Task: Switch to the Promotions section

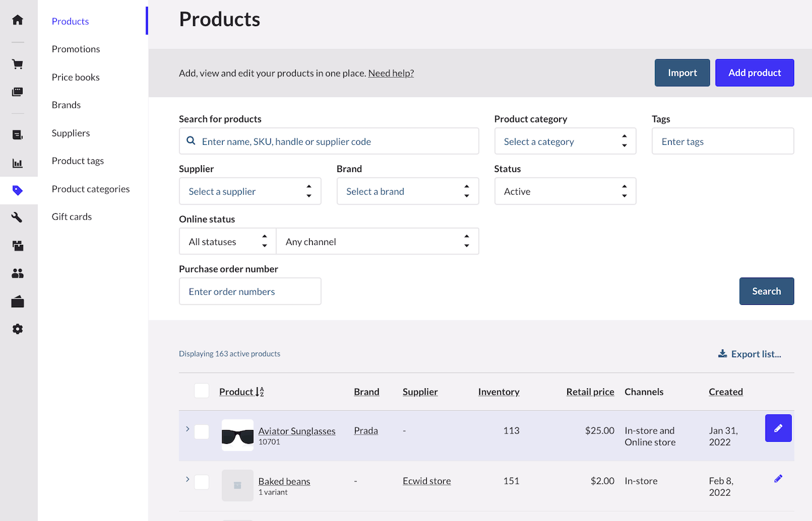Action: click(x=75, y=49)
